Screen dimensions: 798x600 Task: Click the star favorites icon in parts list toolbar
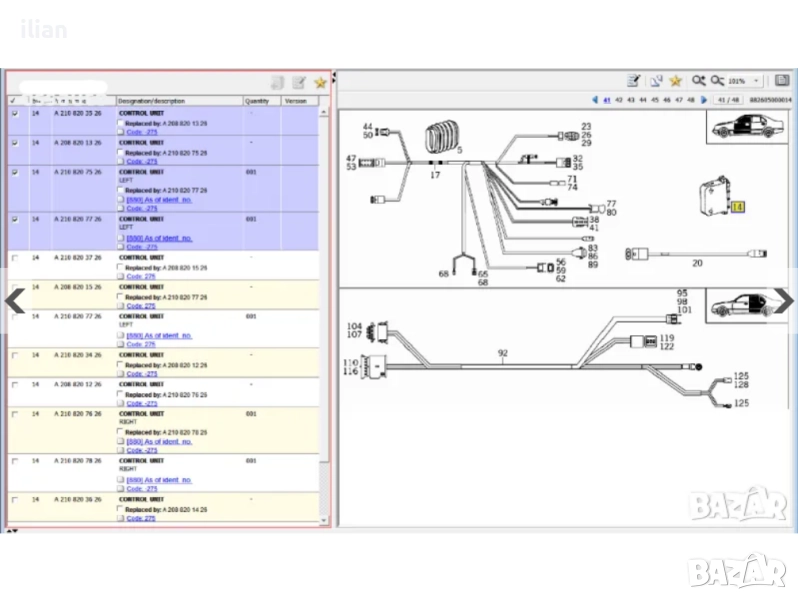pyautogui.click(x=320, y=83)
